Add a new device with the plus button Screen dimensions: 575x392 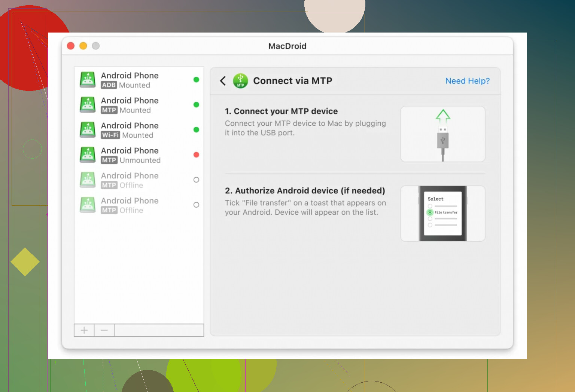coord(84,330)
